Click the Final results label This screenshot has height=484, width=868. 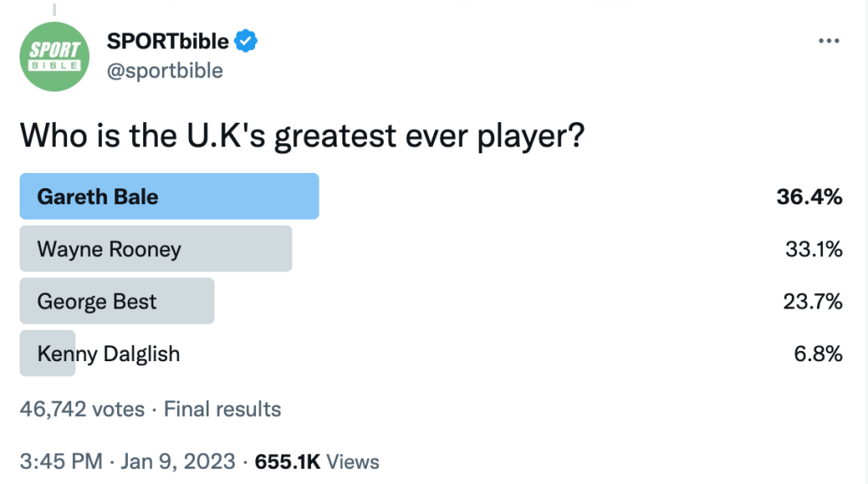222,409
